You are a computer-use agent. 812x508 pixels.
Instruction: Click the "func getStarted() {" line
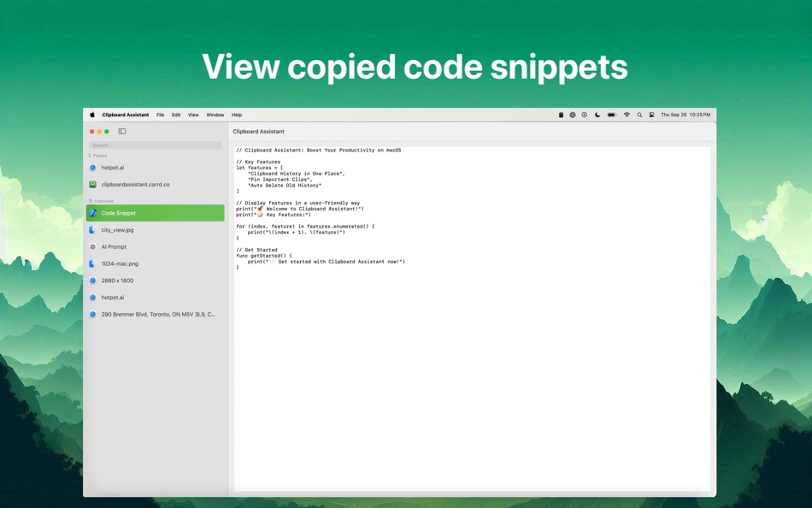click(264, 256)
